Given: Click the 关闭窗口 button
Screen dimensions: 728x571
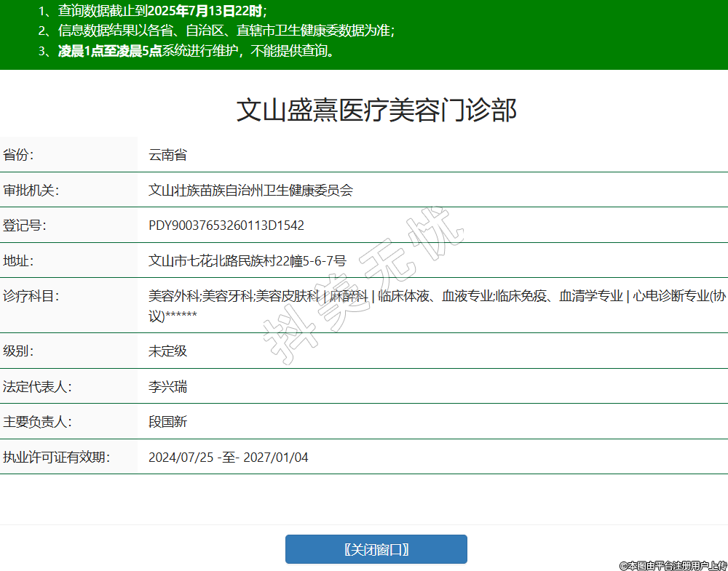Looking at the screenshot, I should coord(376,549).
